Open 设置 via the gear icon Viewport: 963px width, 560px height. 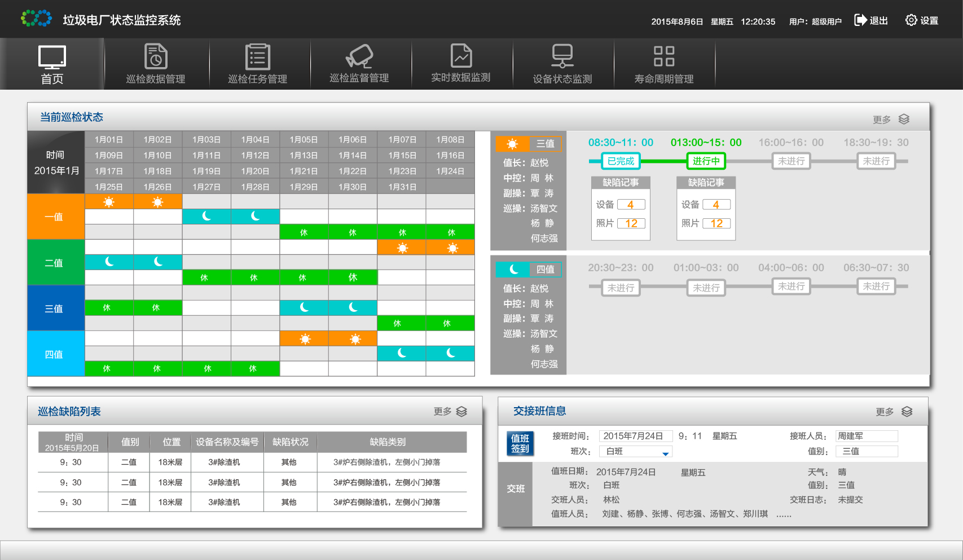911,20
